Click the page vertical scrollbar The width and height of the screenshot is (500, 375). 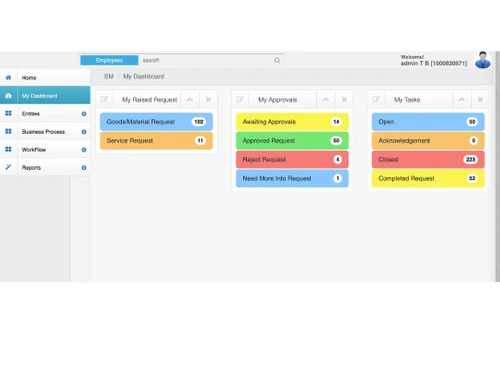pyautogui.click(x=497, y=167)
